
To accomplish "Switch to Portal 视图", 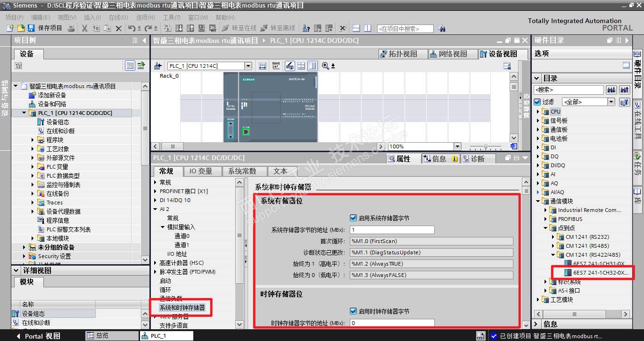I will click(x=38, y=336).
